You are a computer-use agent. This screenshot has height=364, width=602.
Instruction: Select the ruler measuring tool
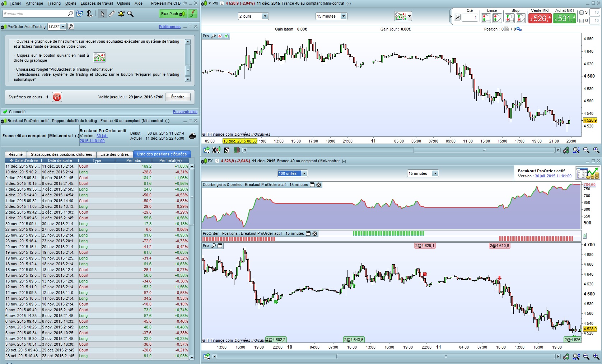112,14
